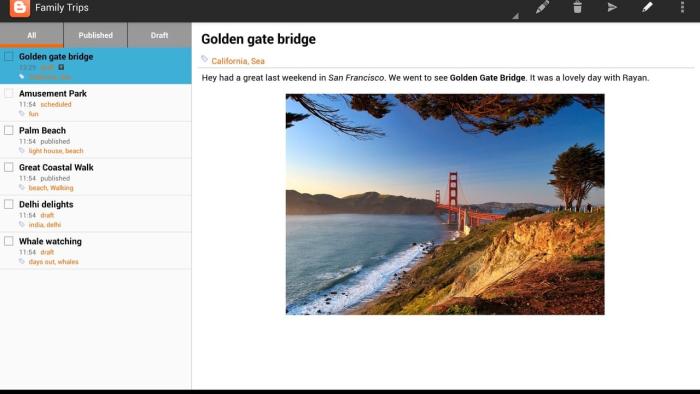Click the tag icon beside 'fun'
This screenshot has height=394, width=700.
point(21,113)
